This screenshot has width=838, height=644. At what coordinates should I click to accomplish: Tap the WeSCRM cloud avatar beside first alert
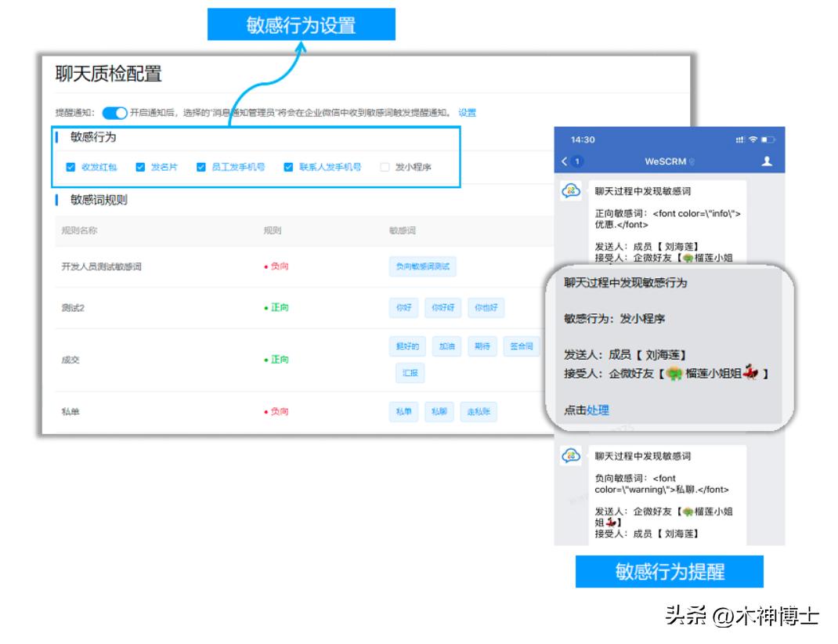(x=569, y=189)
